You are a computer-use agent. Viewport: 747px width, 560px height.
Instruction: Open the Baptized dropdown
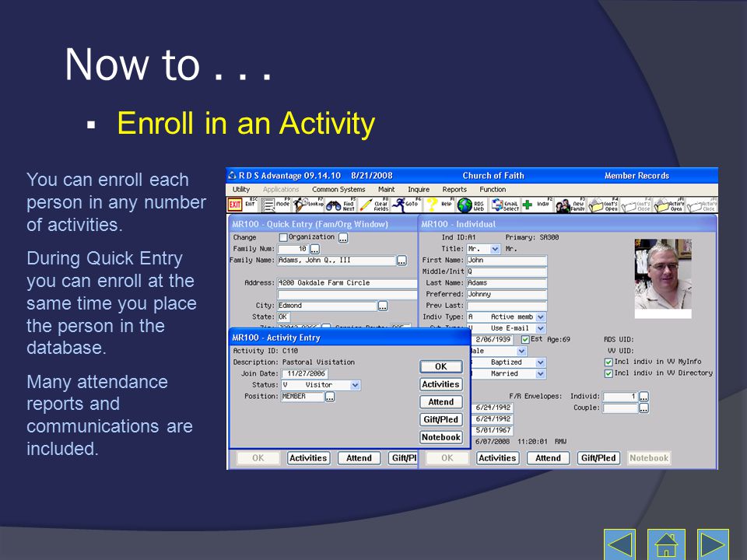(x=541, y=362)
